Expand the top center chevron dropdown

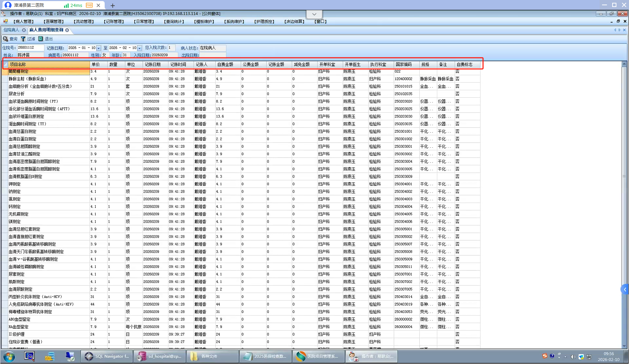click(314, 14)
